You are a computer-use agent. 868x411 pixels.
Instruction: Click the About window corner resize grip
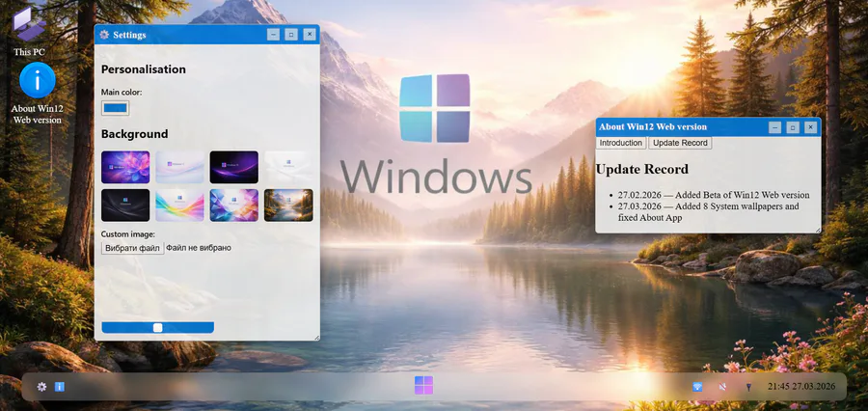[818, 230]
